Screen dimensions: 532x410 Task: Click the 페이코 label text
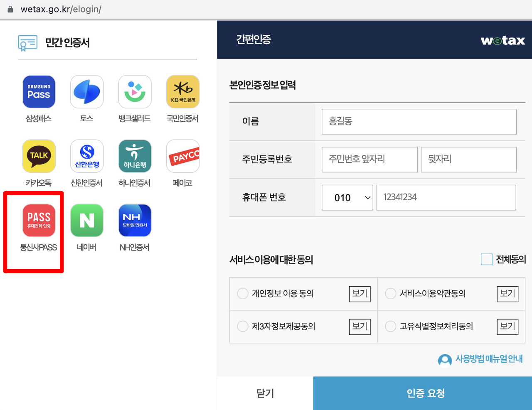182,183
